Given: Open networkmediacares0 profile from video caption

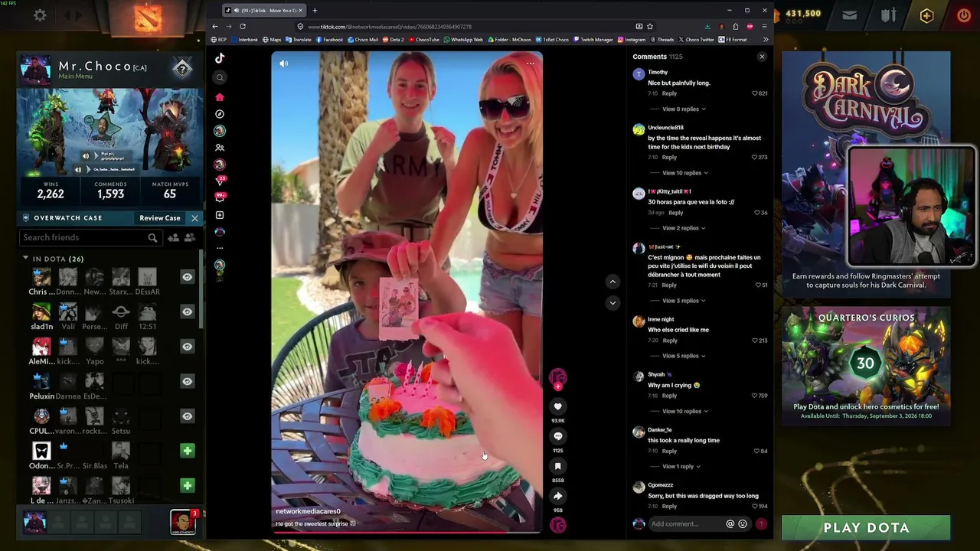Looking at the screenshot, I should pyautogui.click(x=308, y=511).
